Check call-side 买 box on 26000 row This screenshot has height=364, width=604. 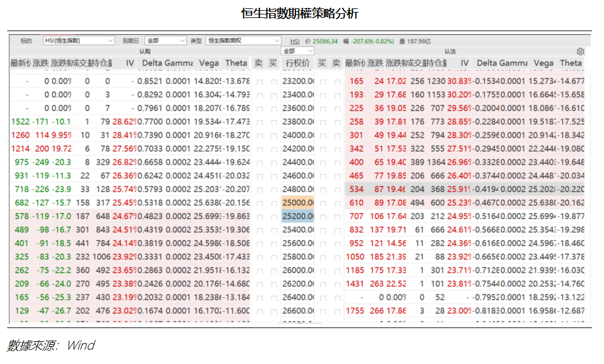pyautogui.click(x=274, y=271)
